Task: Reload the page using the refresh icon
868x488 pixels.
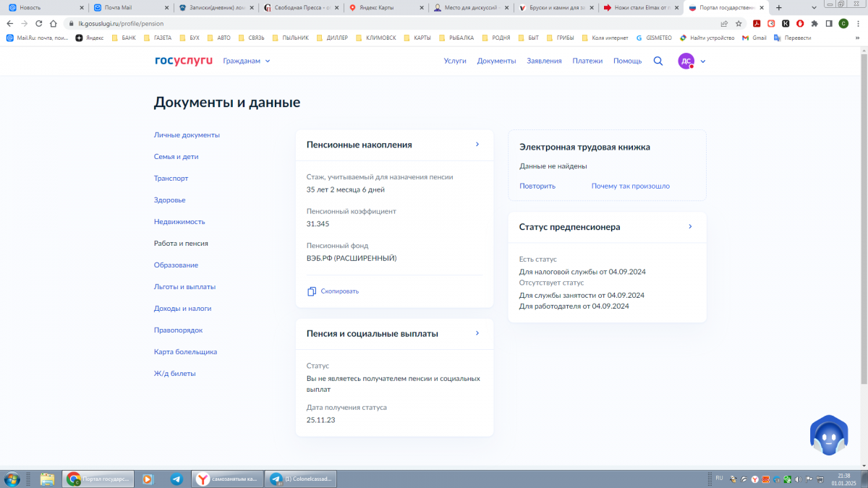Action: tap(38, 23)
